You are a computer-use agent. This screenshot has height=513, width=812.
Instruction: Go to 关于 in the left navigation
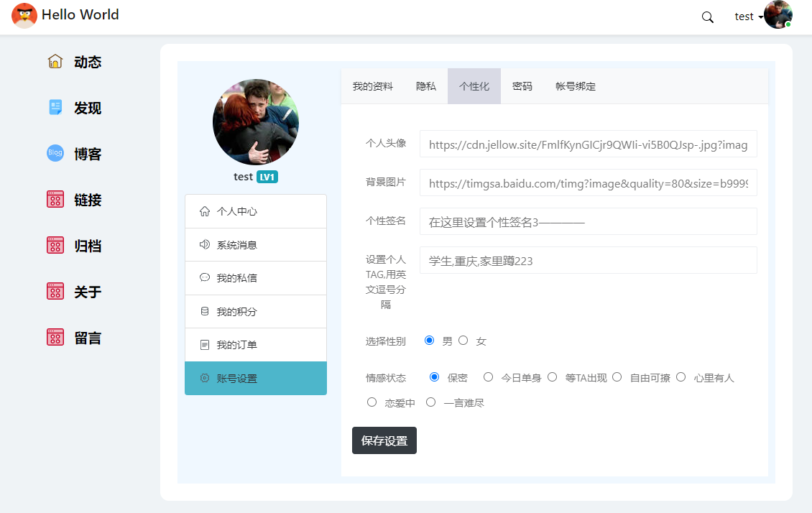[88, 292]
